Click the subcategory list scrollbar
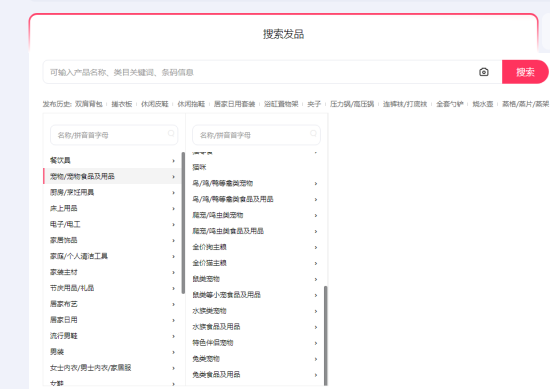Image resolution: width=550 pixels, height=389 pixels. (326, 336)
